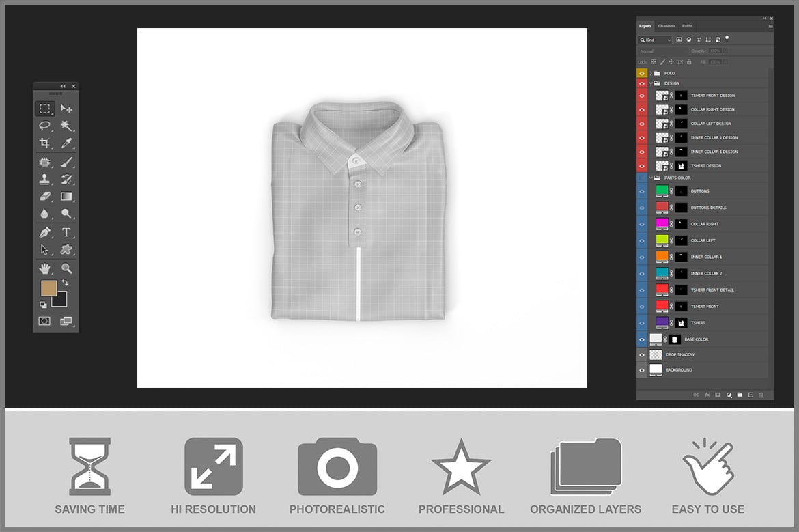Hide the TSHIRT FRONT DESIGN layer
Viewport: 799px width, 532px height.
coord(642,96)
